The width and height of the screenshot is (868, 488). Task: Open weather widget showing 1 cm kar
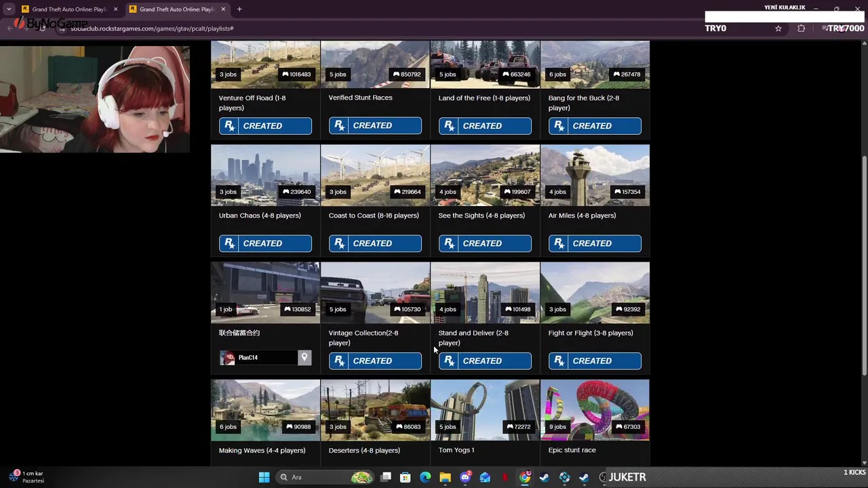coord(27,477)
